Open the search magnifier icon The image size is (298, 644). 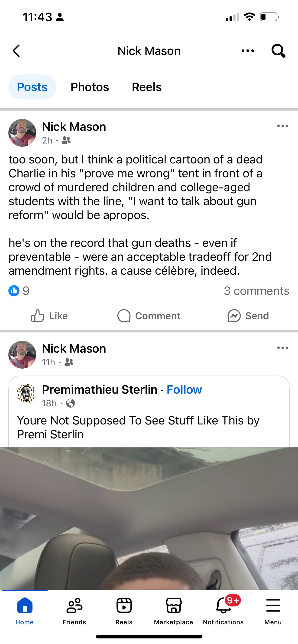click(x=278, y=51)
